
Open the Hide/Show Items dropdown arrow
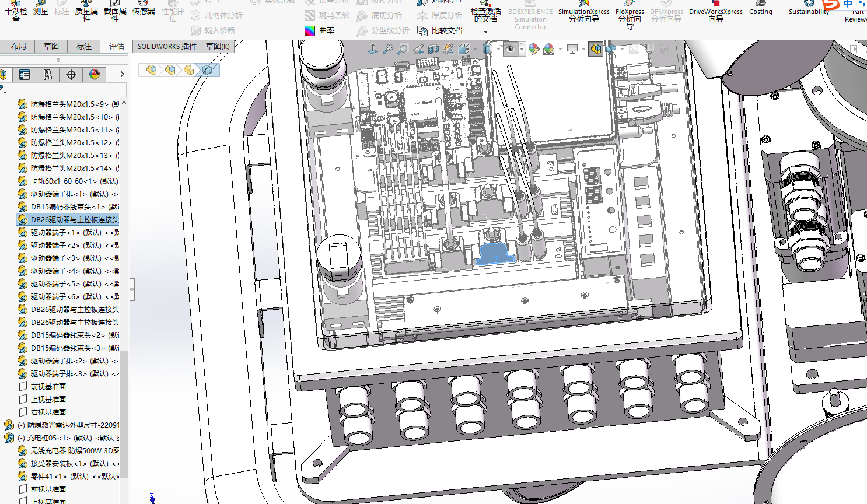tap(522, 50)
